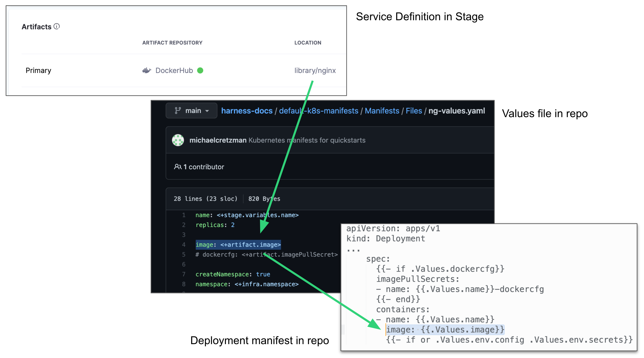This screenshot has height=358, width=644.
Task: Click the namespace: <+infra.namespace> line
Action: tap(247, 284)
